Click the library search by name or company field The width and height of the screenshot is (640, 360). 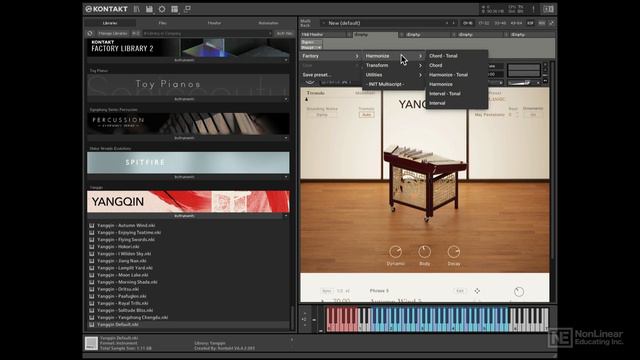point(207,33)
